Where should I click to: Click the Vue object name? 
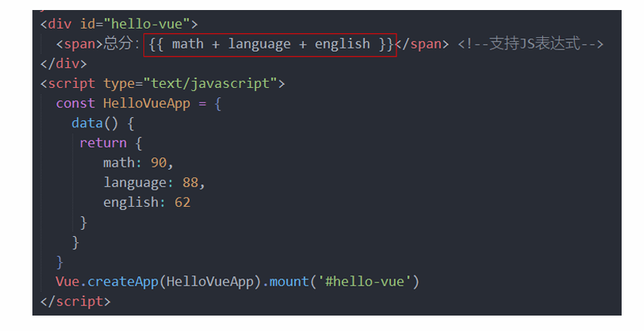[x=67, y=282]
